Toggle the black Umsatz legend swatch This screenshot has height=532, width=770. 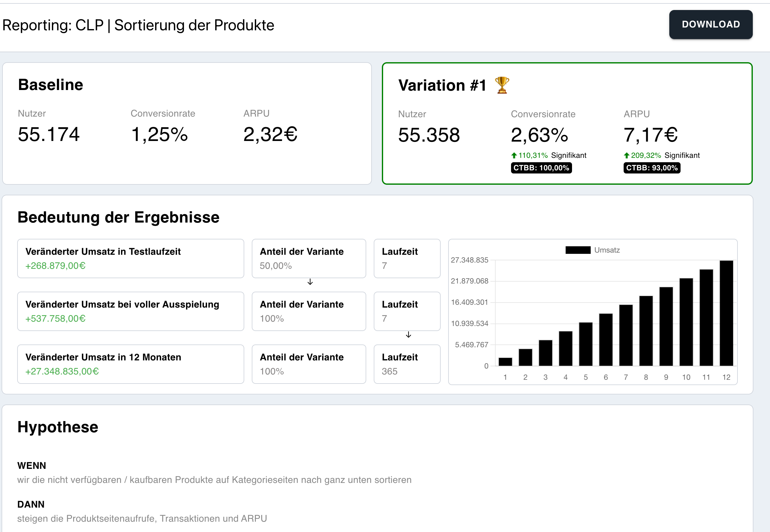(578, 250)
